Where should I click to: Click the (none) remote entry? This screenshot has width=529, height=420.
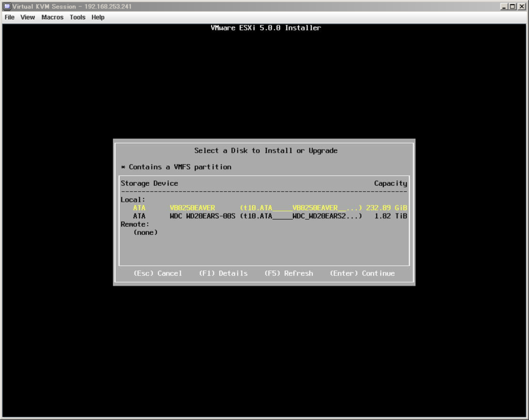(145, 232)
